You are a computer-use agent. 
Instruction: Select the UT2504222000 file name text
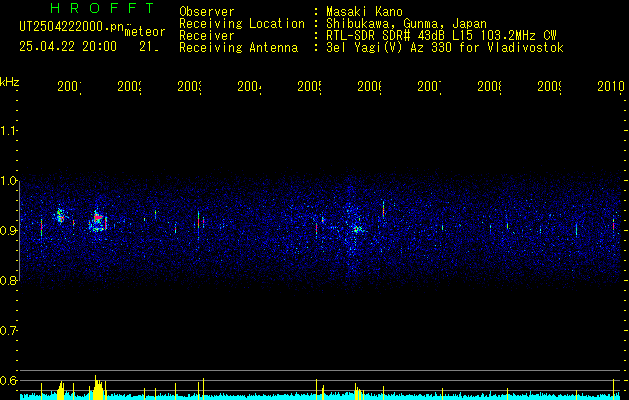tap(72, 27)
